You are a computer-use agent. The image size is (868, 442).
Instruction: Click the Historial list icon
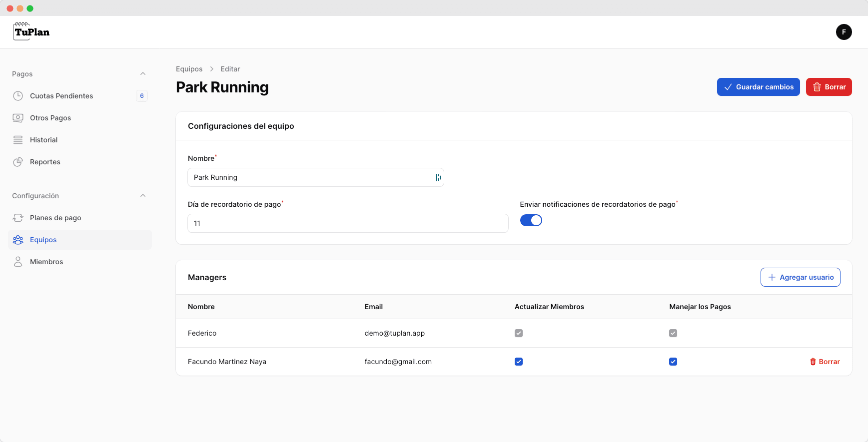click(18, 140)
